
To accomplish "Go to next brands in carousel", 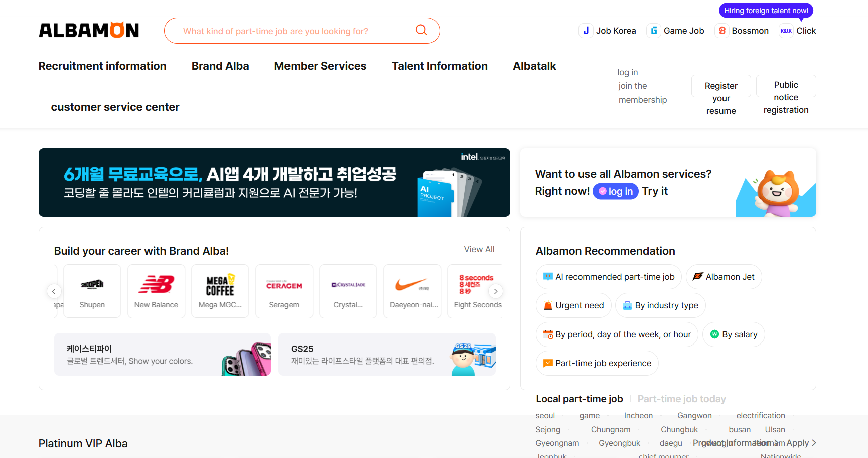I will pos(495,291).
